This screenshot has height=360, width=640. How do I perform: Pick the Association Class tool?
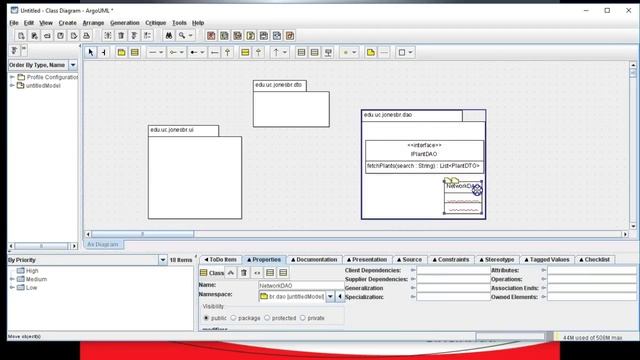click(x=328, y=52)
